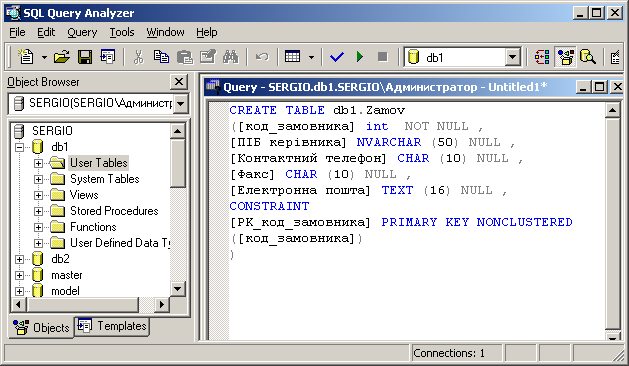Select the Functions tree item
The height and width of the screenshot is (366, 629).
coord(93,227)
